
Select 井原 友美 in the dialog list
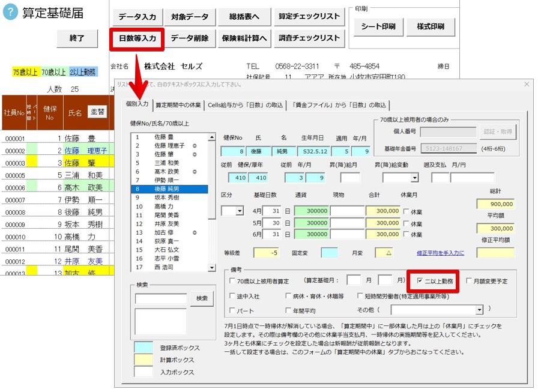click(x=169, y=223)
